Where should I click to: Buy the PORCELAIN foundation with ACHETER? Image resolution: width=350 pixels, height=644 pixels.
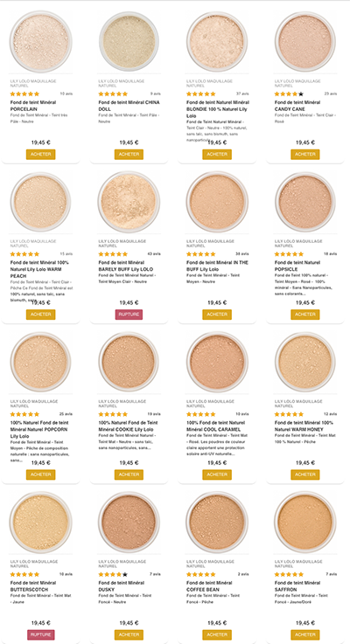coord(41,155)
